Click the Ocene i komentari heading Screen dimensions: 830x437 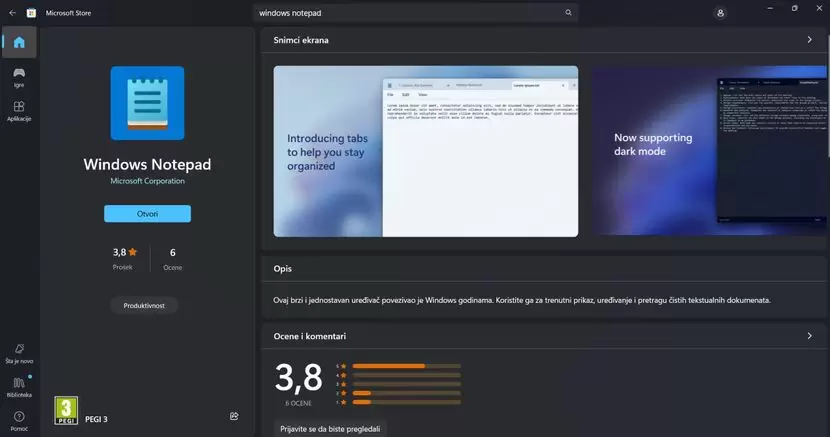310,336
